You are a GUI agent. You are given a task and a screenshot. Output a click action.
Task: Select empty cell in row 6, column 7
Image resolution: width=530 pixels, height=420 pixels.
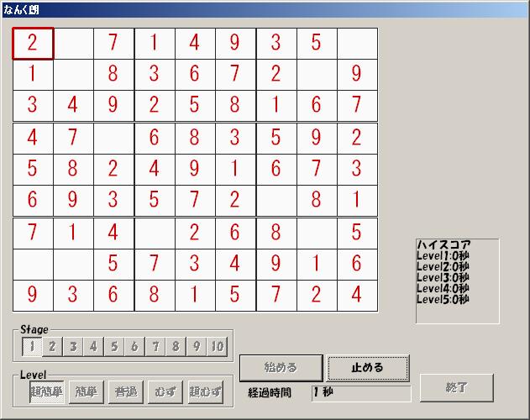click(275, 200)
